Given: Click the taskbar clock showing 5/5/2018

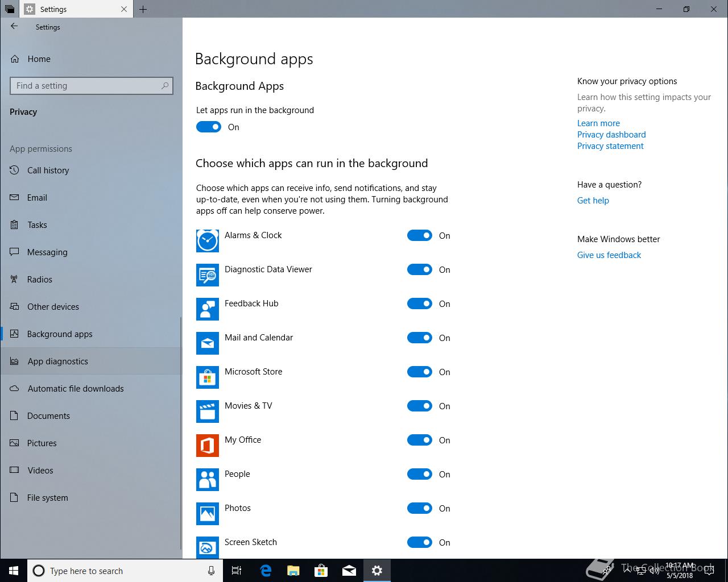Looking at the screenshot, I should point(680,571).
